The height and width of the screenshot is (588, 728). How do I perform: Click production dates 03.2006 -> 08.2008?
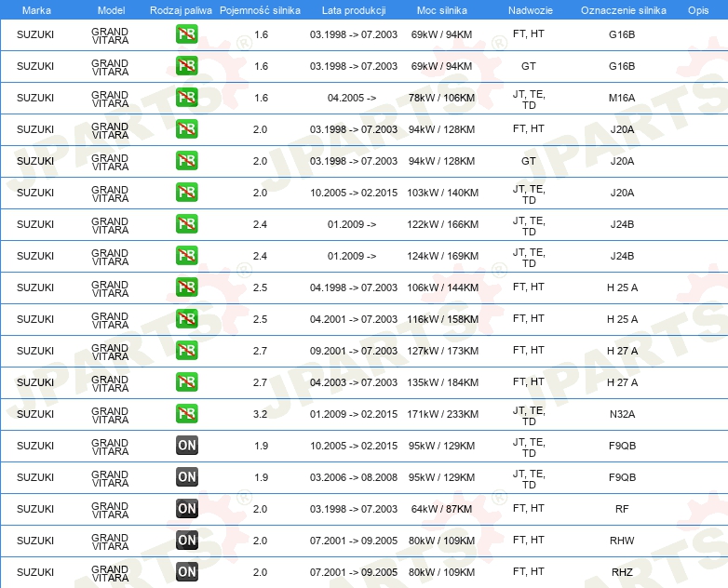coord(354,477)
